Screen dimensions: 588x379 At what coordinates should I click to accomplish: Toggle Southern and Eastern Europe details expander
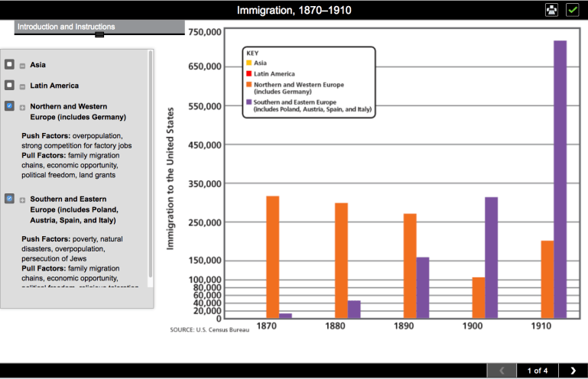(22, 199)
